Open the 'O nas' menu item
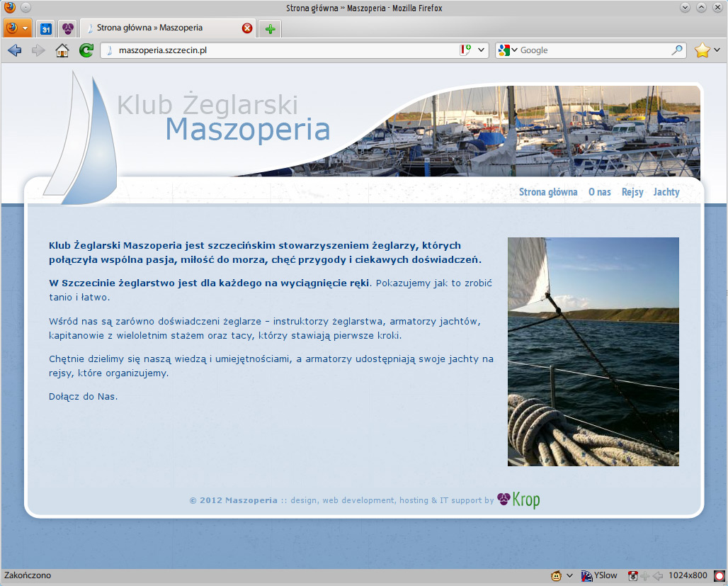Viewport: 728px width, 586px height. click(599, 192)
